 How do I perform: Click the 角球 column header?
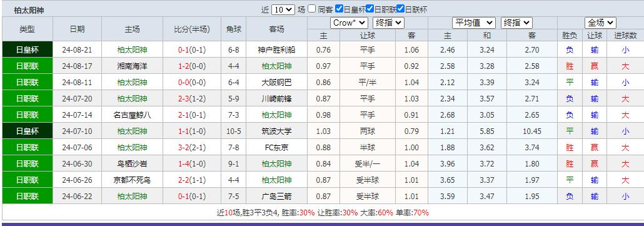pyautogui.click(x=234, y=29)
